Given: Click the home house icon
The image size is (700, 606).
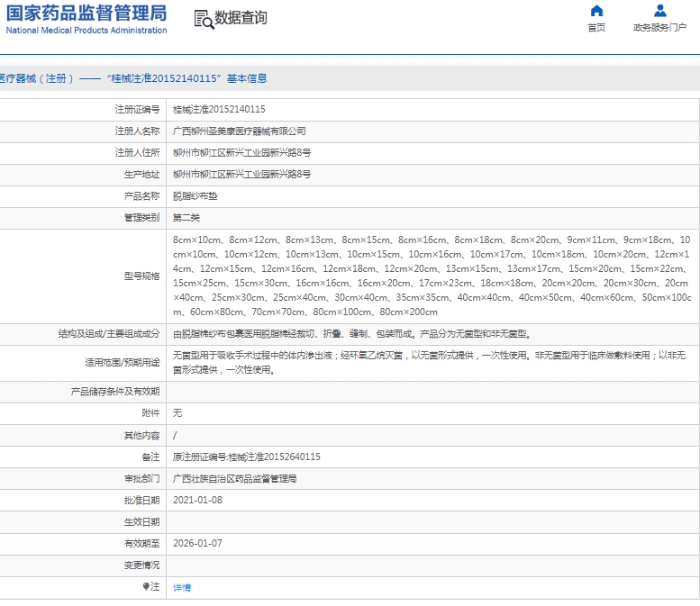Looking at the screenshot, I should (x=596, y=10).
